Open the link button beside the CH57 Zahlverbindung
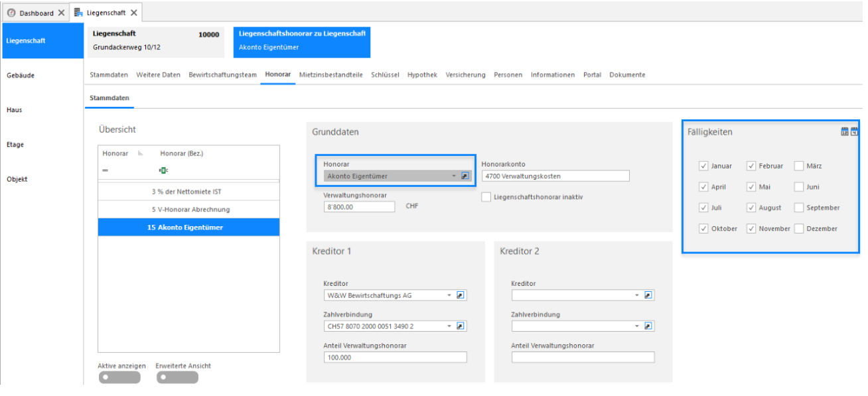This screenshot has height=396, width=868. pos(460,326)
